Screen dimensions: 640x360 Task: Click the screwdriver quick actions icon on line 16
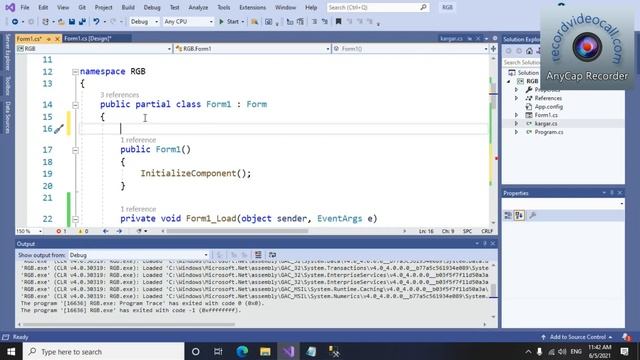(59, 129)
